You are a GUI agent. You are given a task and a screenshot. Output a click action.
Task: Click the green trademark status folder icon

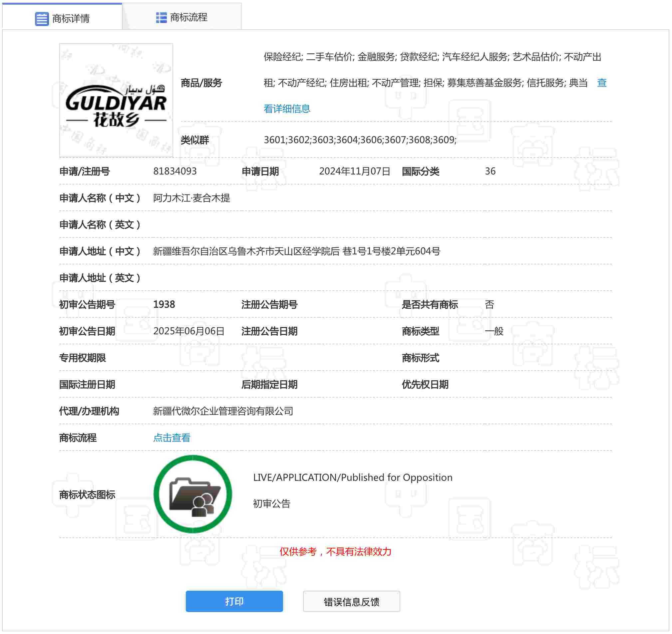pyautogui.click(x=193, y=494)
